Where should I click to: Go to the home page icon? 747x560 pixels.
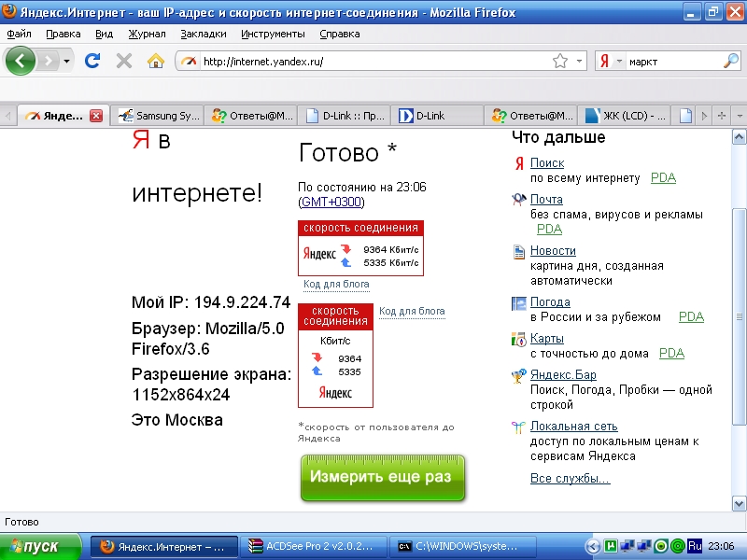coord(155,61)
